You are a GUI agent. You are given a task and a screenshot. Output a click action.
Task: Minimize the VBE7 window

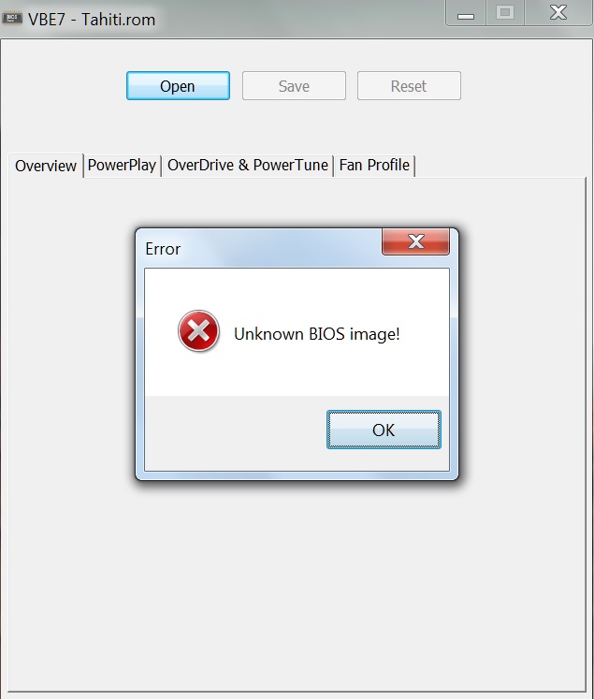[x=466, y=12]
